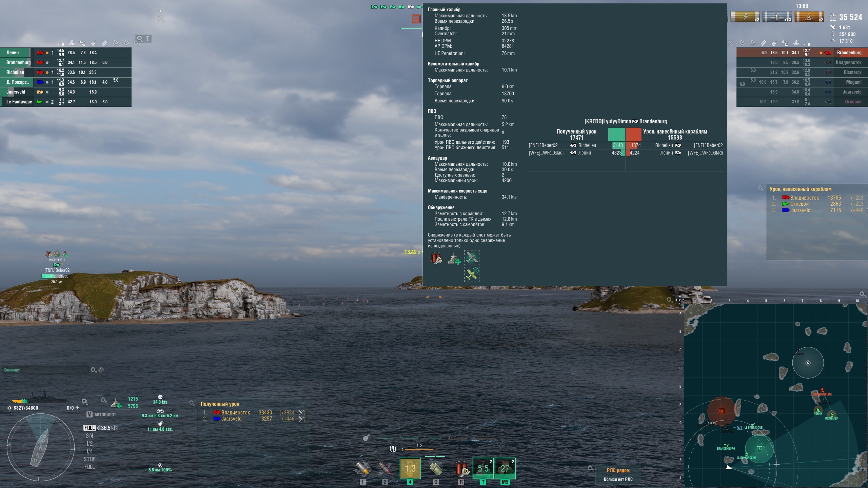Click the red dealt damage swatch

(x=634, y=135)
